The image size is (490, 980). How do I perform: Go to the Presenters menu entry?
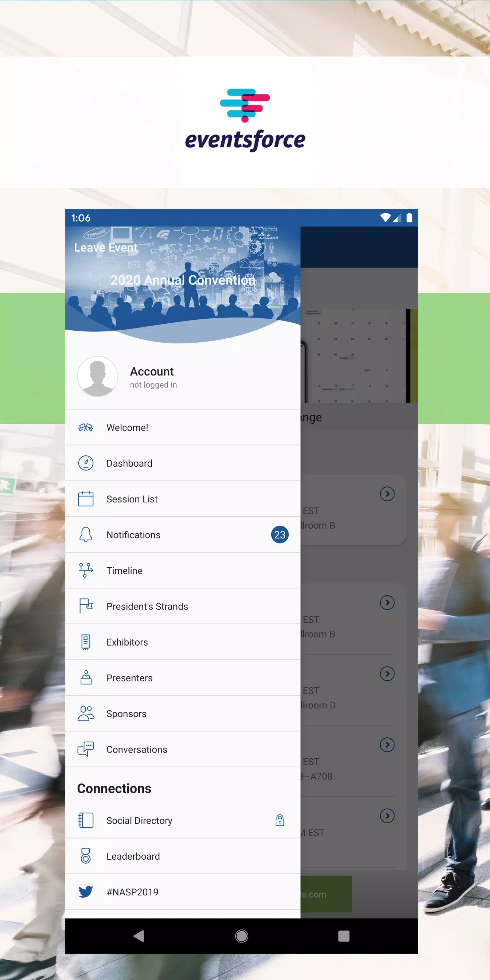pos(129,678)
